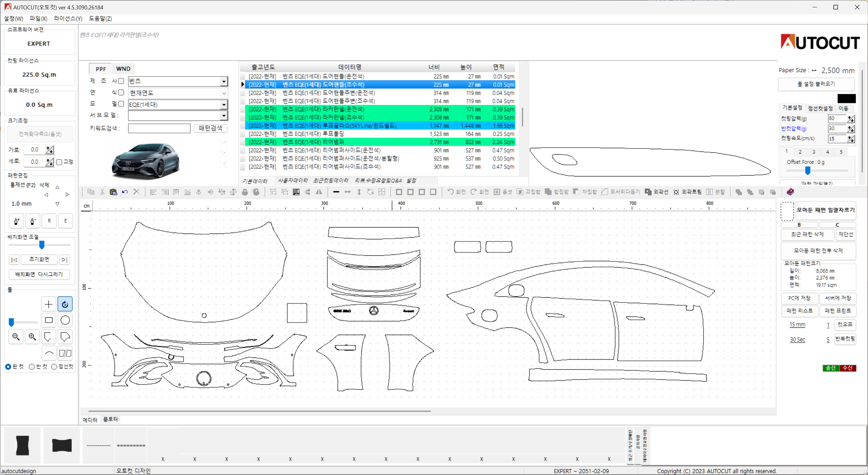Click the 가로 width stepper
The width and height of the screenshot is (868, 475).
tap(50, 150)
